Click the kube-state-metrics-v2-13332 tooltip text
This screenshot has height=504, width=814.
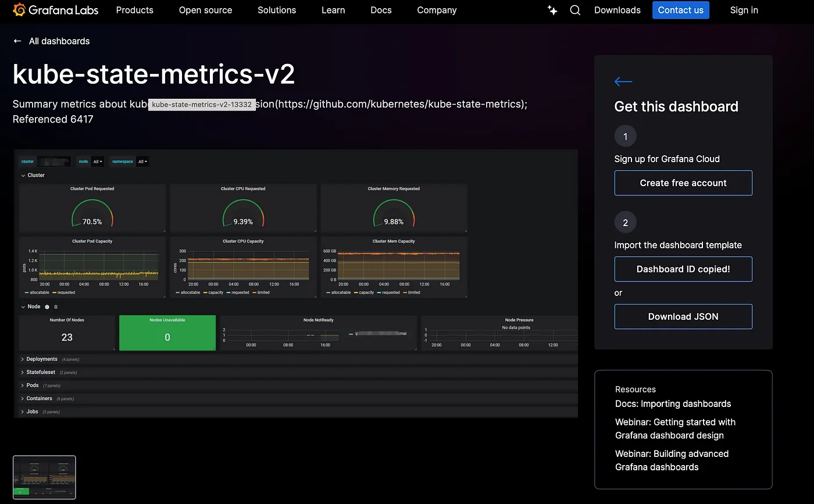click(x=202, y=105)
